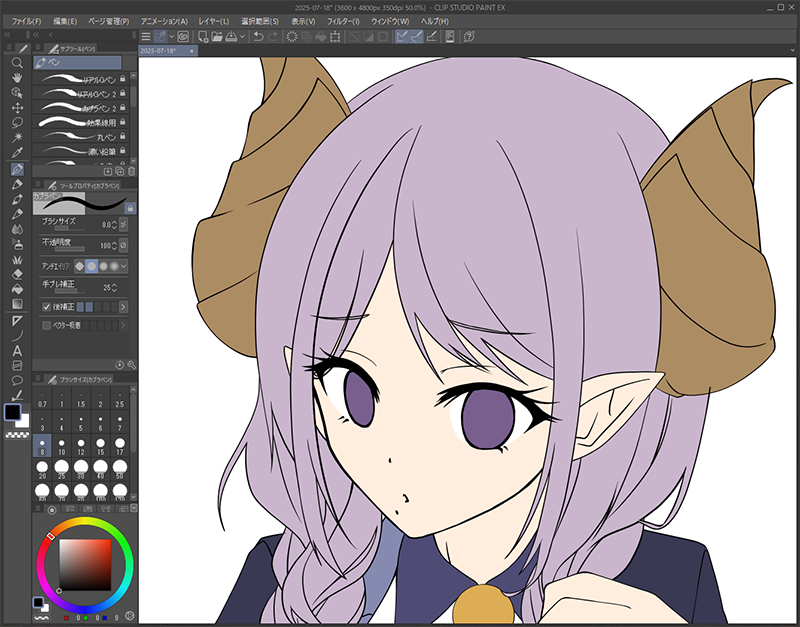Choose the 効果線用 sub tool
Screen dimensions: 800x627
coord(81,122)
